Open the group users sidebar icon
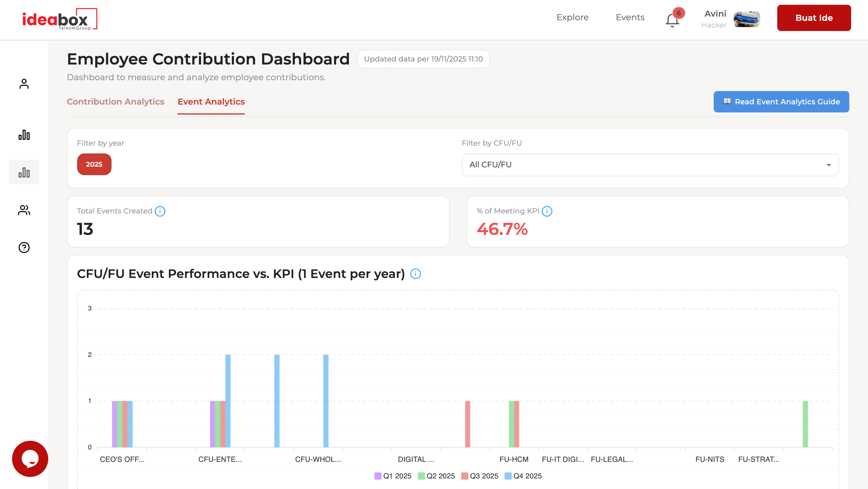 pos(24,210)
